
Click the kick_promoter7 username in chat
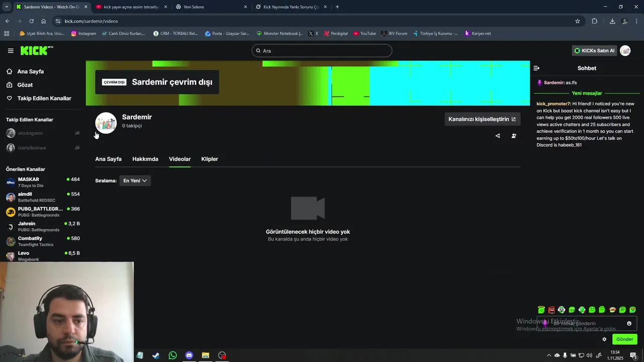(x=553, y=104)
